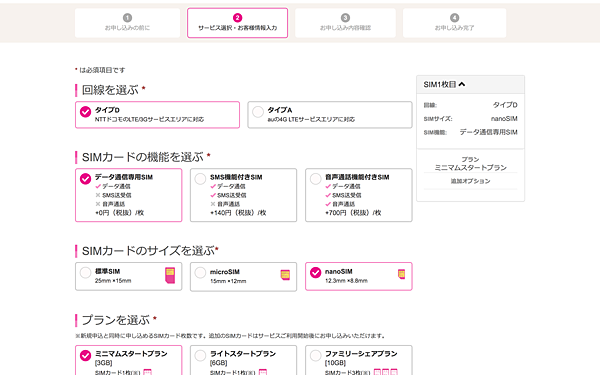Click +140円（税抜）/枚 price text

238,213
